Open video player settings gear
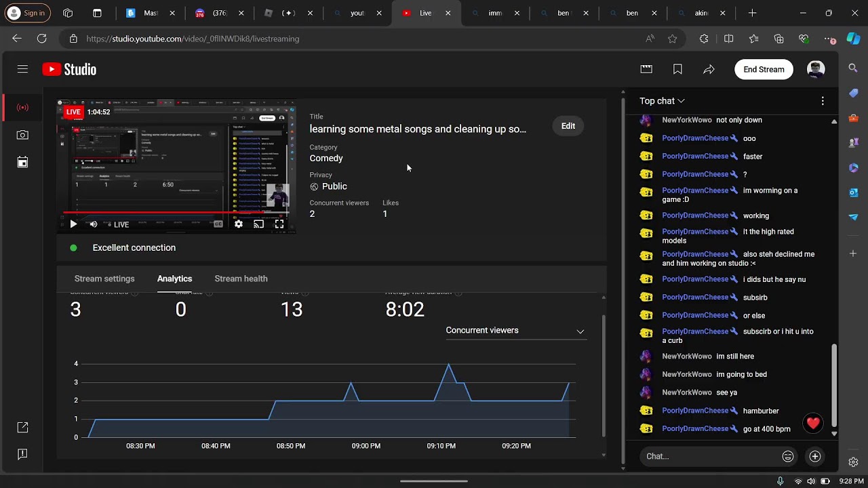Screen dimensions: 868x488 [x=238, y=224]
